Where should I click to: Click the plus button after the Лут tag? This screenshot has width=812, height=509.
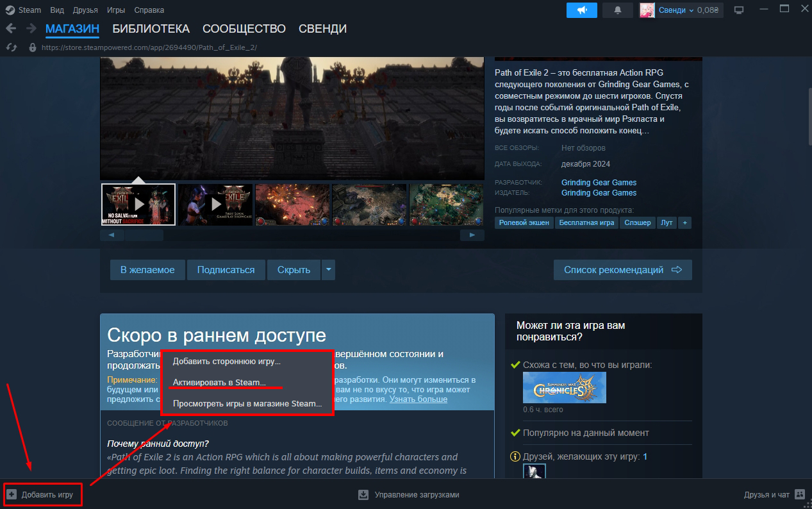click(x=685, y=222)
